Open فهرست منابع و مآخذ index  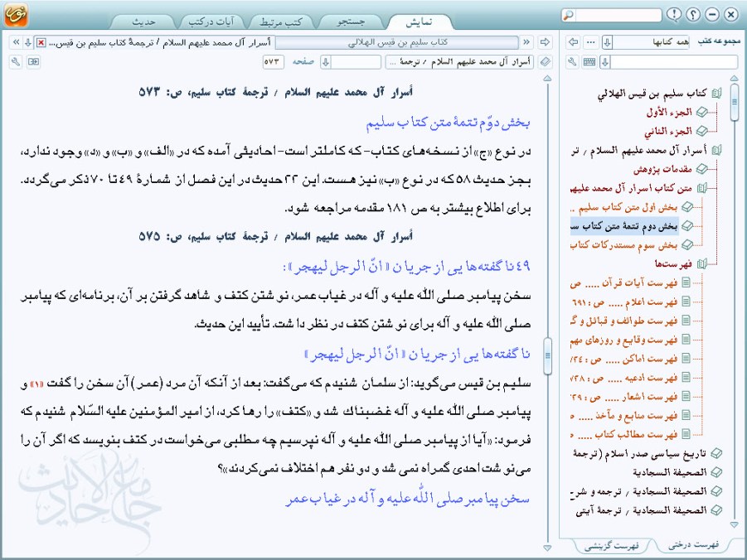tap(623, 416)
